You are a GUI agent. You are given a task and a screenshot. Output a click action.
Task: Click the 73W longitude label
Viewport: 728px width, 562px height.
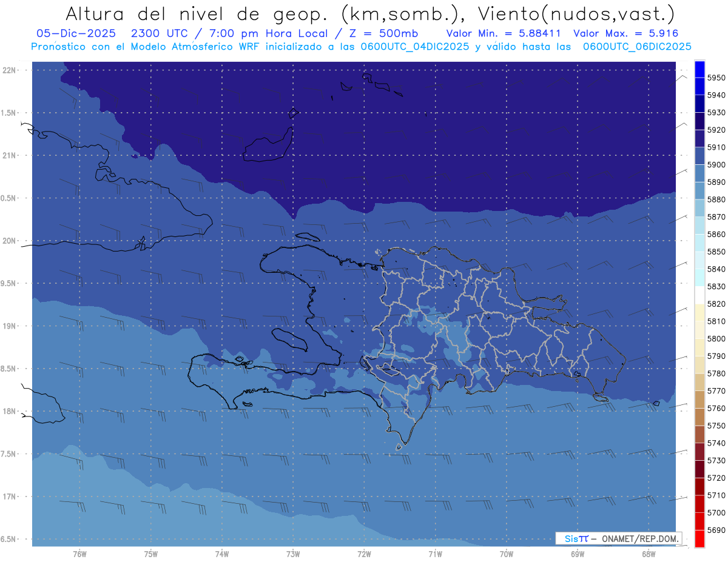click(293, 554)
